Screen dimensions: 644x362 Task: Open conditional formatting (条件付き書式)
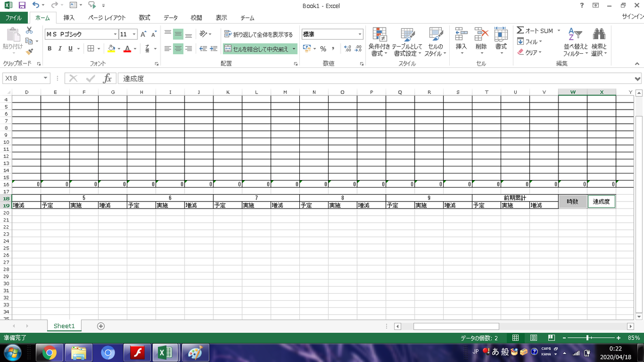pyautogui.click(x=379, y=42)
